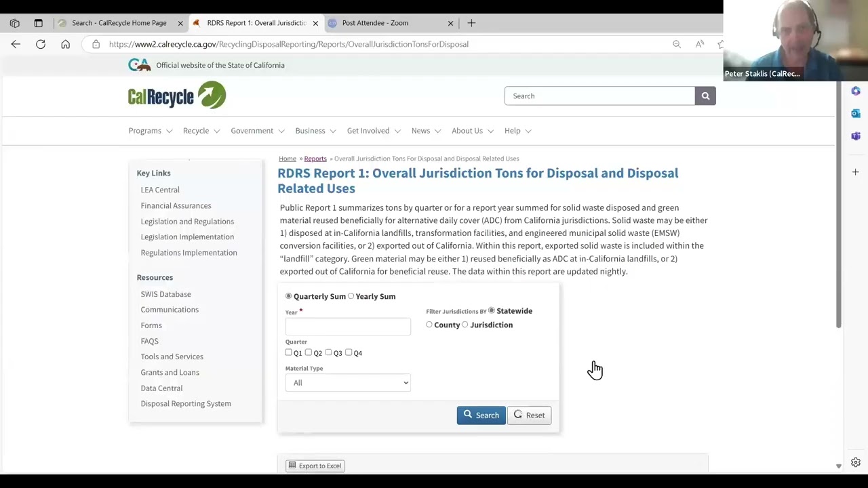Open SWIS Database link
Screen dimensions: 868x488
pos(165,294)
